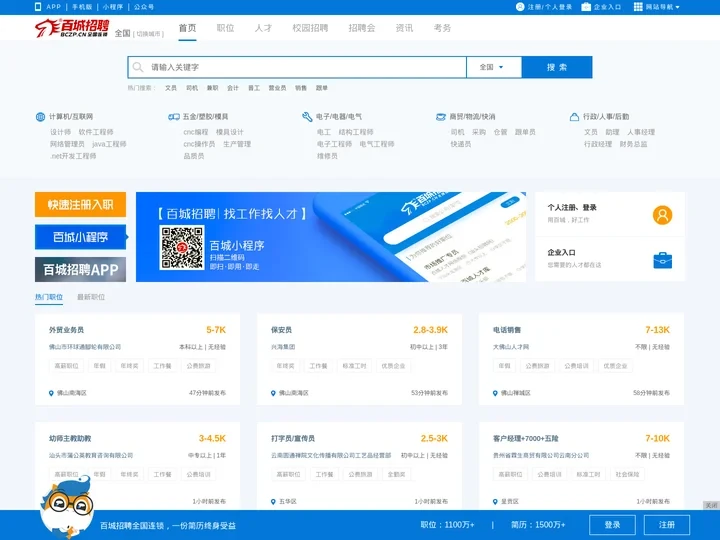Open 切换城市 city switcher
Viewport: 720px width, 540px height.
point(148,34)
